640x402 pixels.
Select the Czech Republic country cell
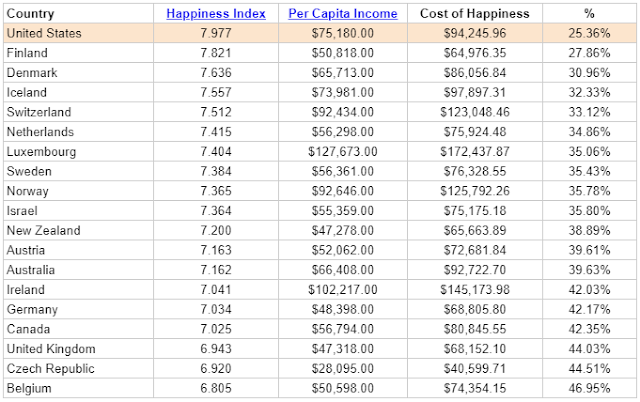pyautogui.click(x=78, y=369)
